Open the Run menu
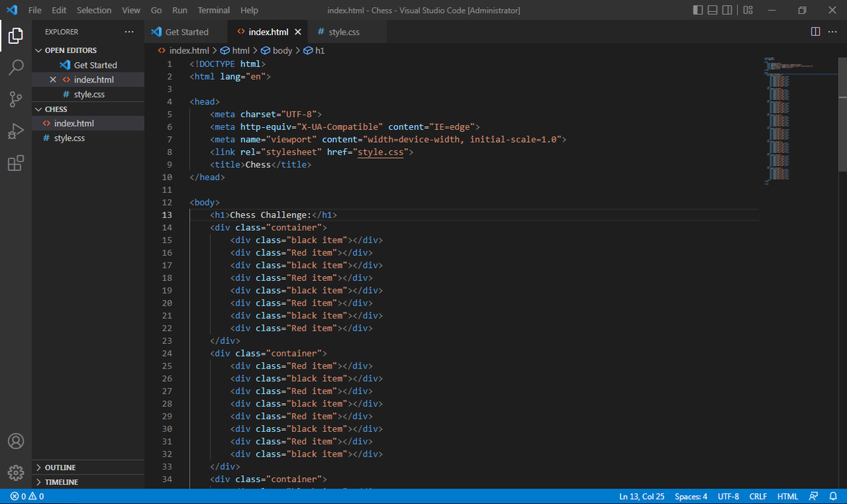847x504 pixels. [x=180, y=10]
